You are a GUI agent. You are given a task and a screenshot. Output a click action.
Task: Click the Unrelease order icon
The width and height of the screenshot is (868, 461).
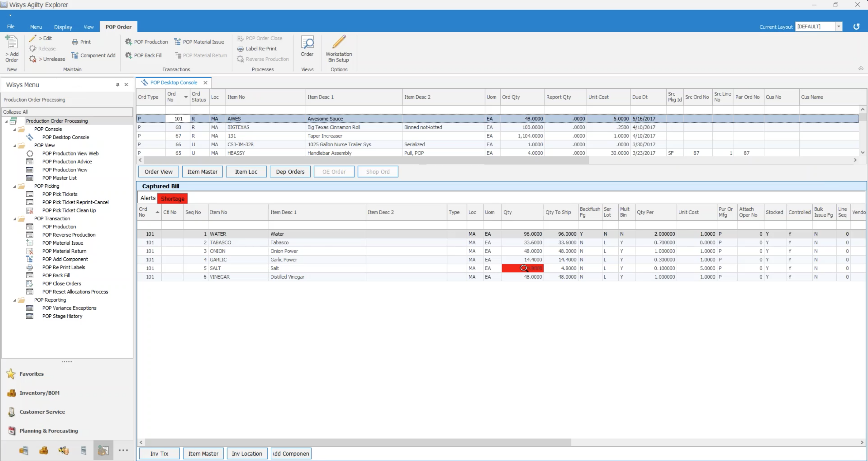tap(33, 59)
